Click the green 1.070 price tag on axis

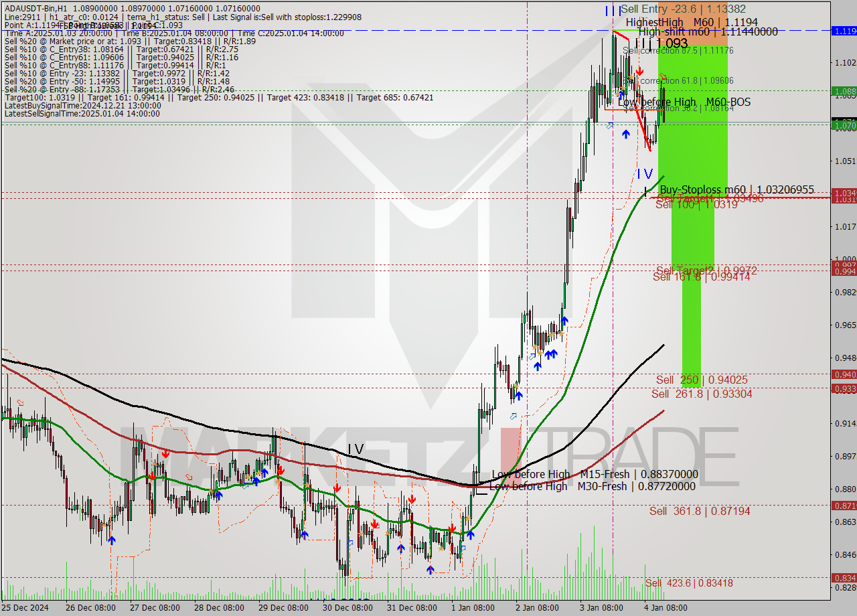pyautogui.click(x=844, y=125)
